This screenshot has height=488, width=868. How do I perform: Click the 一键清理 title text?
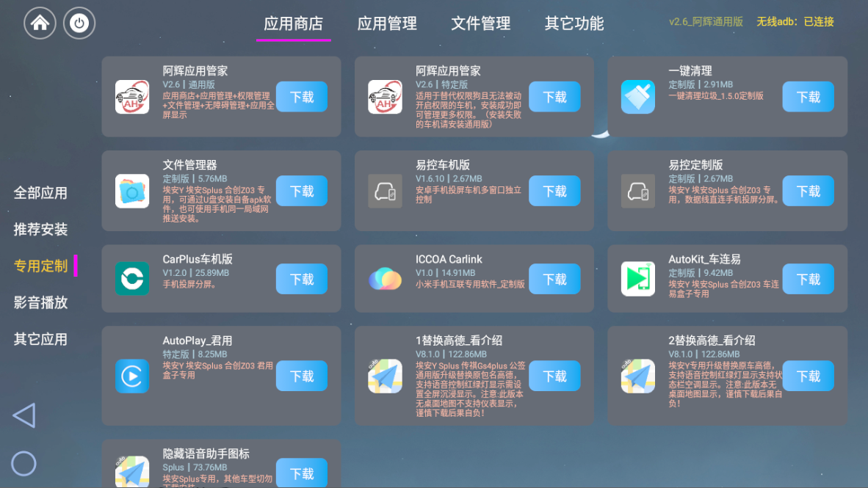[690, 71]
